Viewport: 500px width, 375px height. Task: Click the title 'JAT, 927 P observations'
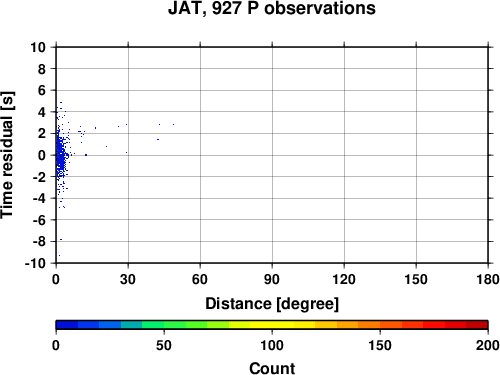pyautogui.click(x=272, y=8)
